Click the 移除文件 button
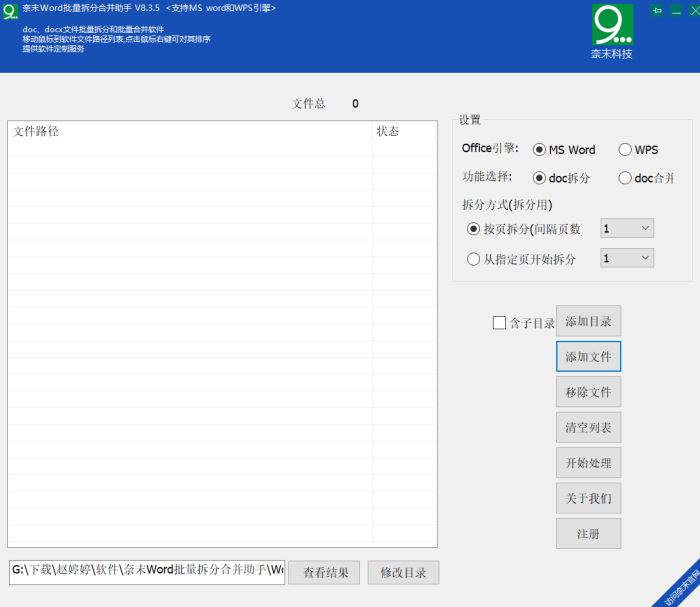 click(588, 392)
